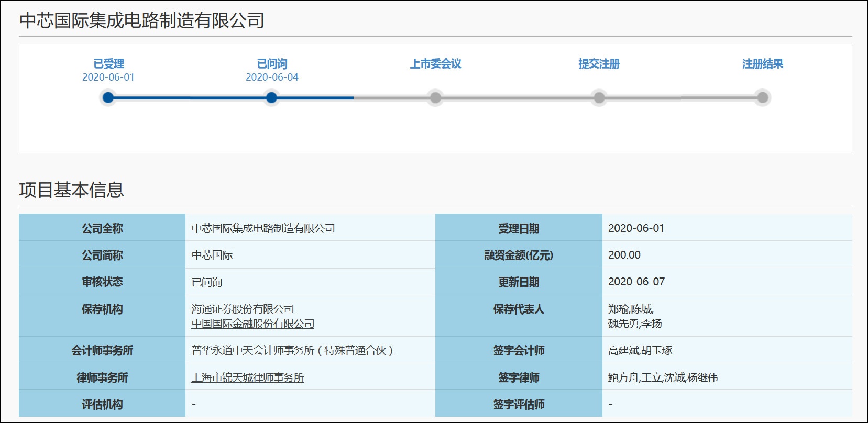Click the 律师事务所 row header
Image resolution: width=868 pixels, height=423 pixels.
[x=102, y=377]
